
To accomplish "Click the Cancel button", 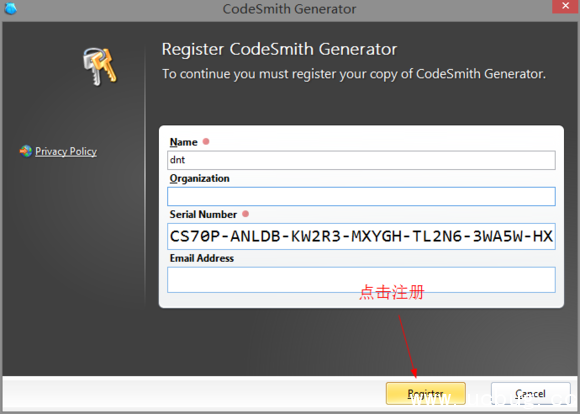I will [x=530, y=393].
